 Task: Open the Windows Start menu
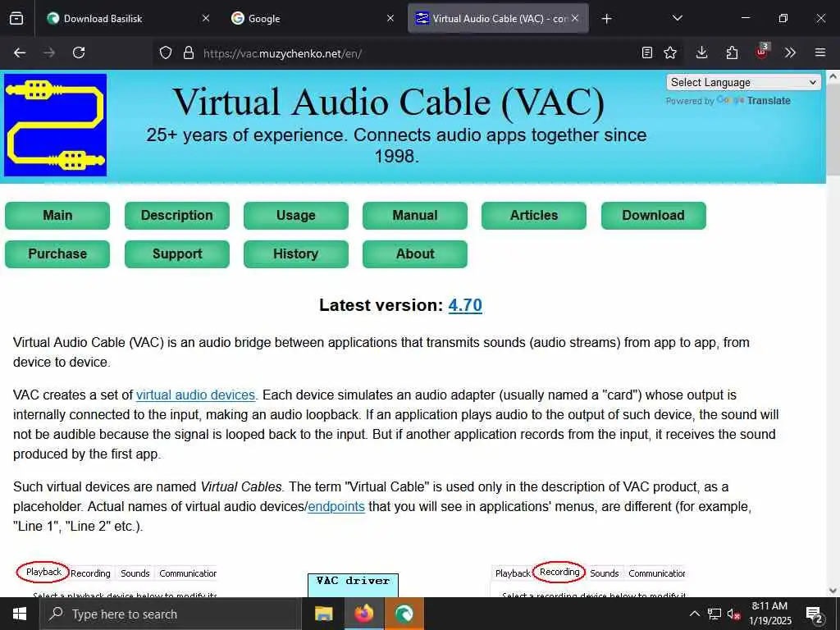coord(20,614)
